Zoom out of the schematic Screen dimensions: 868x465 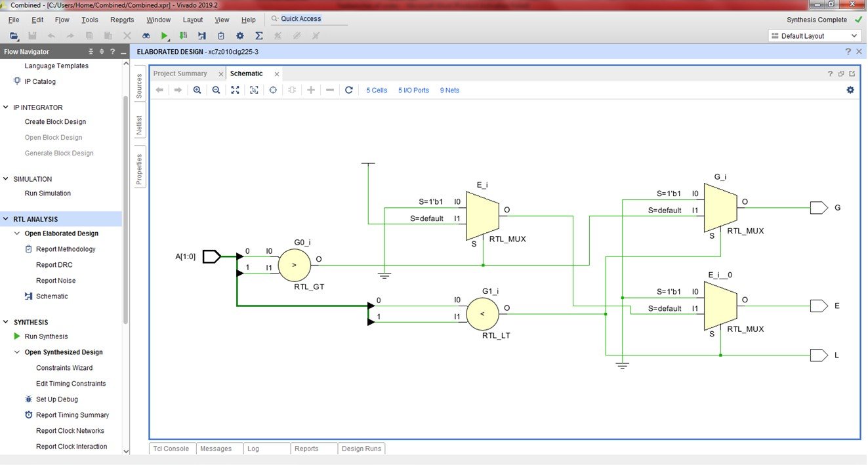(x=217, y=90)
